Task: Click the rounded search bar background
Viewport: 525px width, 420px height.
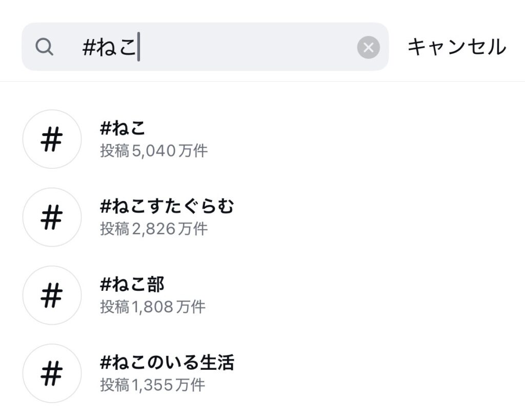Action: click(205, 48)
